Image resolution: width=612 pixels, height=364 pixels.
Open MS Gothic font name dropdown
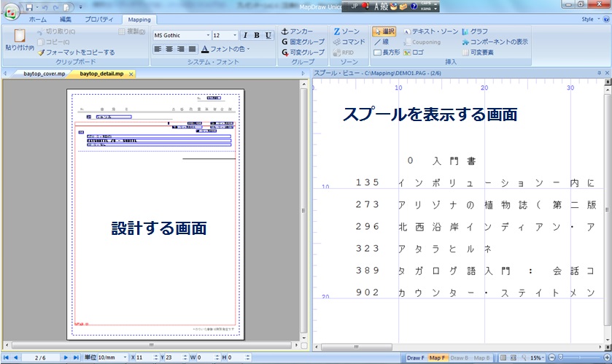tap(208, 35)
